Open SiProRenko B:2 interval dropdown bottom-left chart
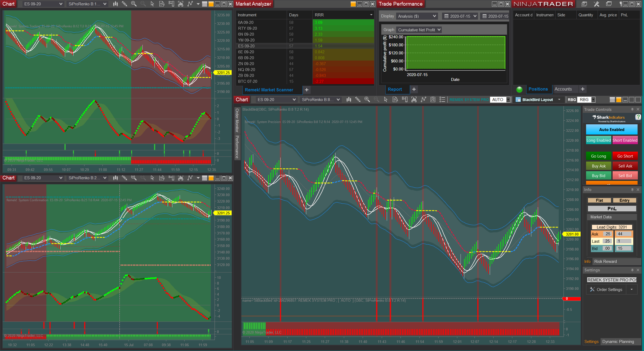 click(87, 178)
